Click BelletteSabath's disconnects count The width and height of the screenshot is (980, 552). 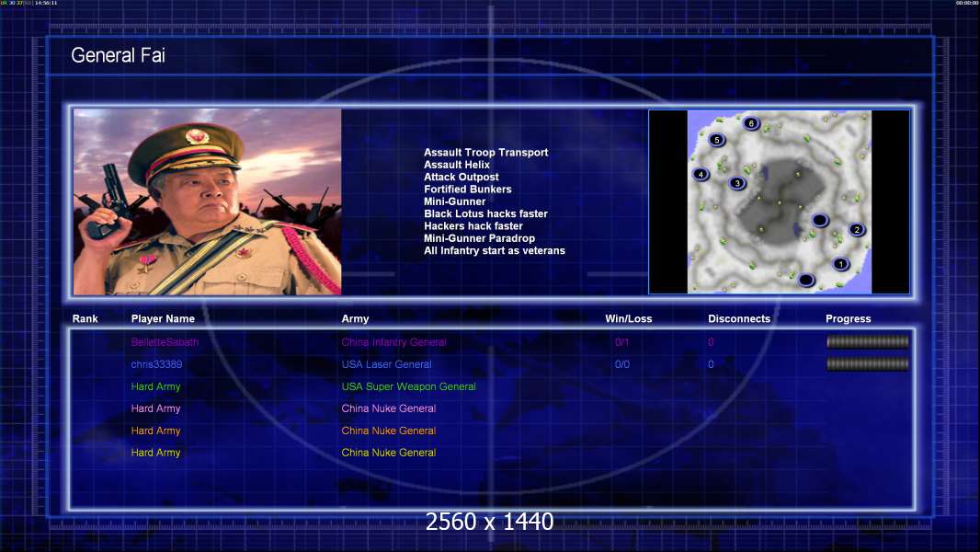tap(711, 342)
